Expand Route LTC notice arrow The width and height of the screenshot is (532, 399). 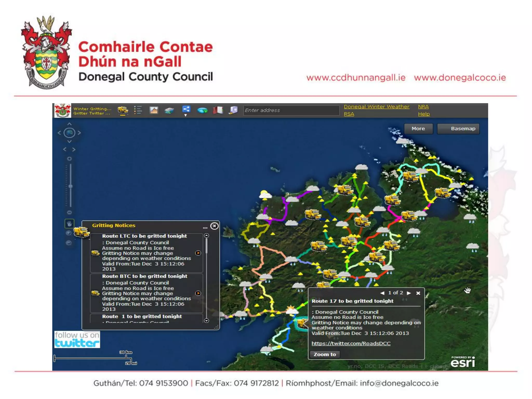[x=198, y=253]
